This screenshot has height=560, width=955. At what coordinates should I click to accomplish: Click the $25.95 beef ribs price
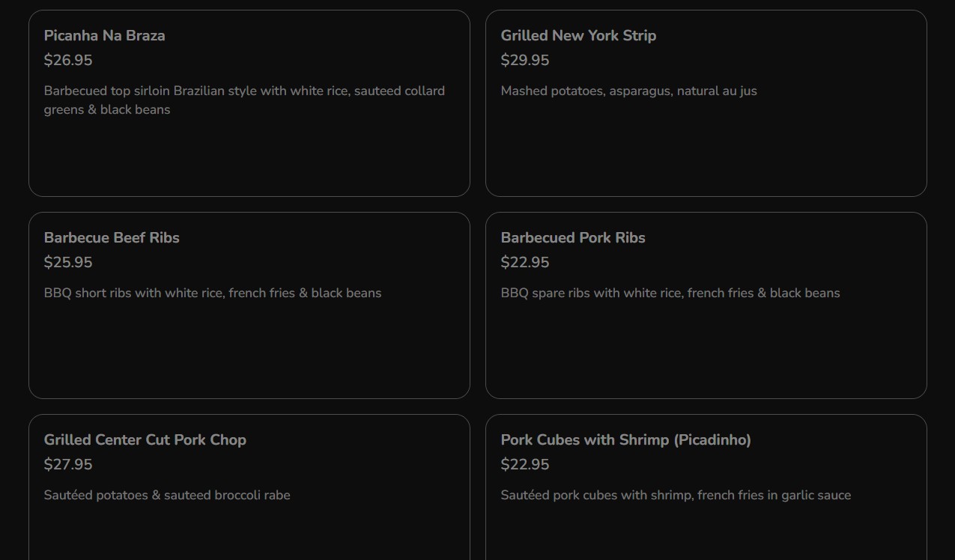pos(68,262)
